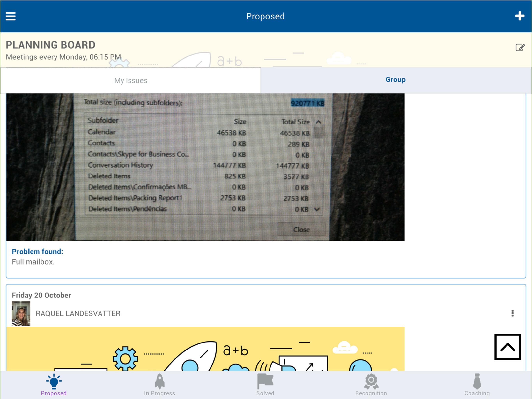Click the 'Problem found:' label

click(x=38, y=252)
